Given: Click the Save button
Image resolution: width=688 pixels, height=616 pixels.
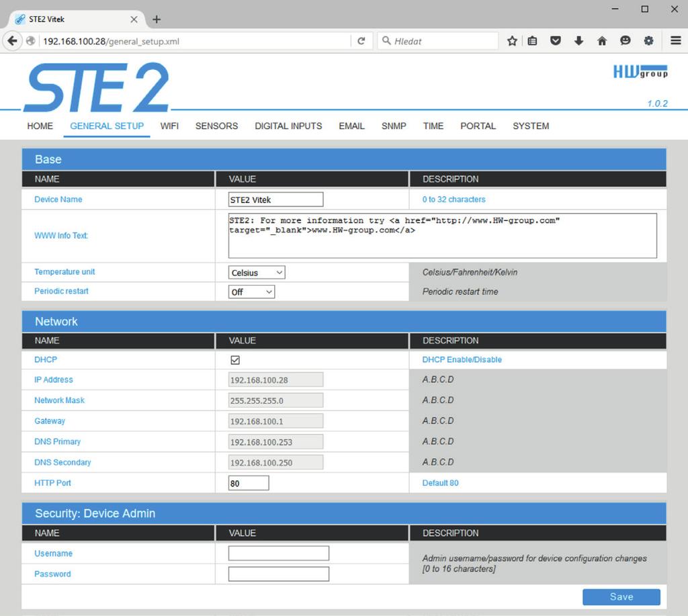Looking at the screenshot, I should pos(621,597).
